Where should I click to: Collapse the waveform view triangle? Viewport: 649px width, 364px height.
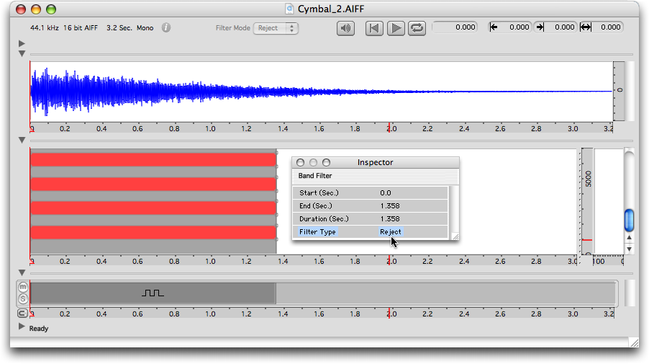click(x=22, y=54)
